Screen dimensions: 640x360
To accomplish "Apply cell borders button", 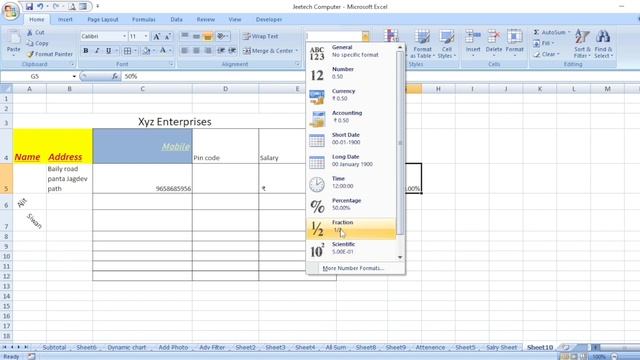I will click(128, 51).
